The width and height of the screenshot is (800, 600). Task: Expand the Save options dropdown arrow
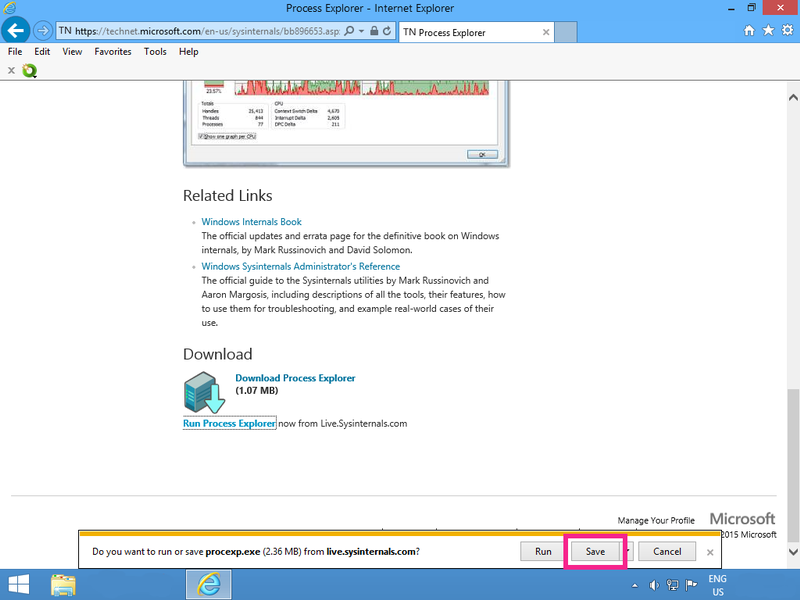tap(627, 552)
